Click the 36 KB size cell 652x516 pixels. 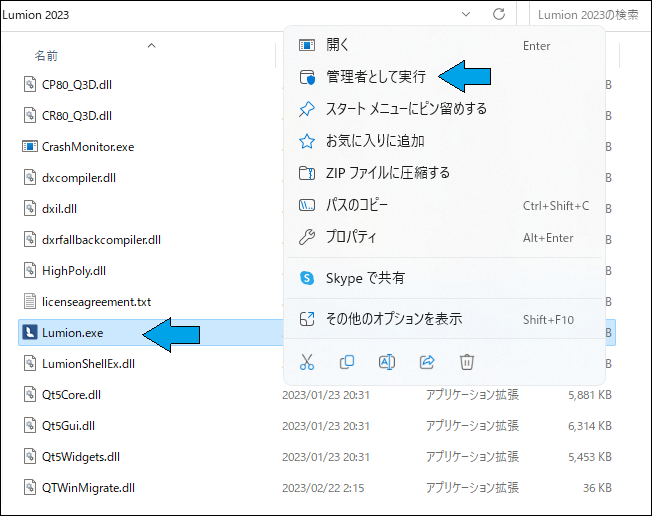[x=597, y=488]
